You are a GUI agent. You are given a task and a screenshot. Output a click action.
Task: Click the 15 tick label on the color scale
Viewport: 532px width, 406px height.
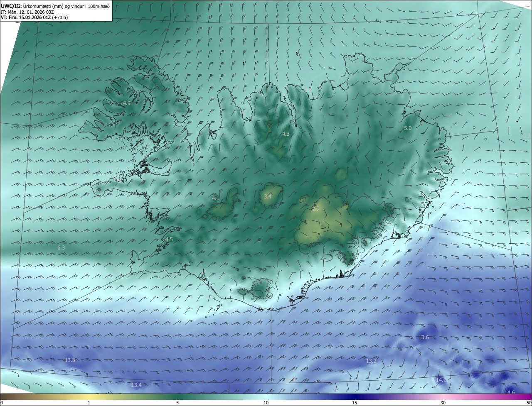(355, 403)
